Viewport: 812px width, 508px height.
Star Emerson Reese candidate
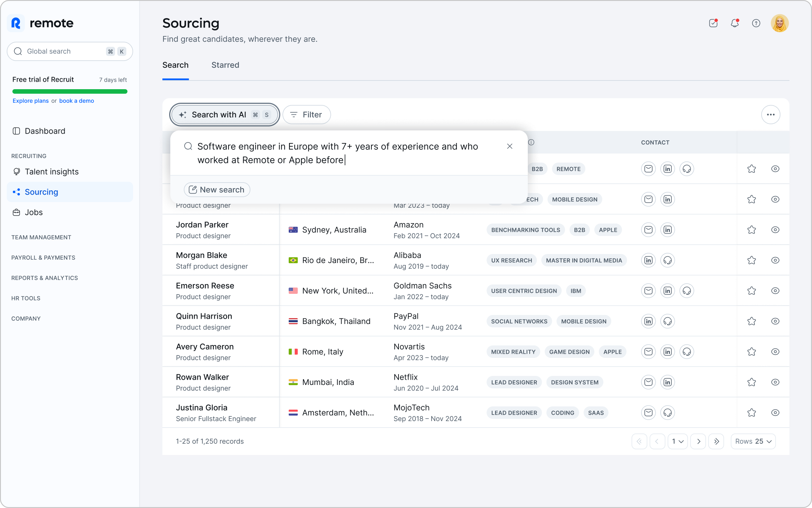point(751,291)
